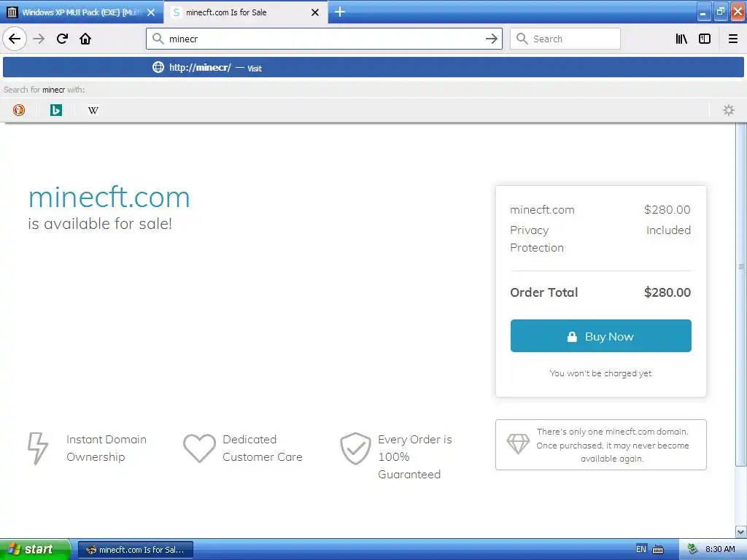Open the hamburger application menu

pos(732,39)
